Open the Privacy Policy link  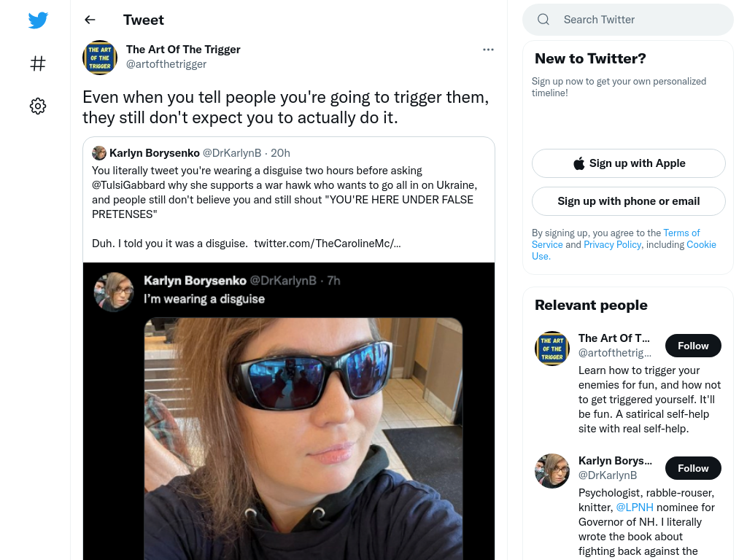[612, 244]
